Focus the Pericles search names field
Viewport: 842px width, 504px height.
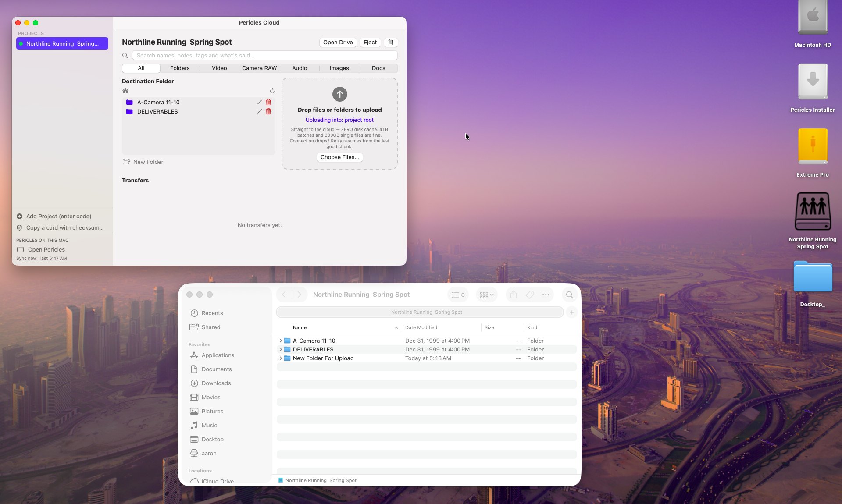click(265, 56)
